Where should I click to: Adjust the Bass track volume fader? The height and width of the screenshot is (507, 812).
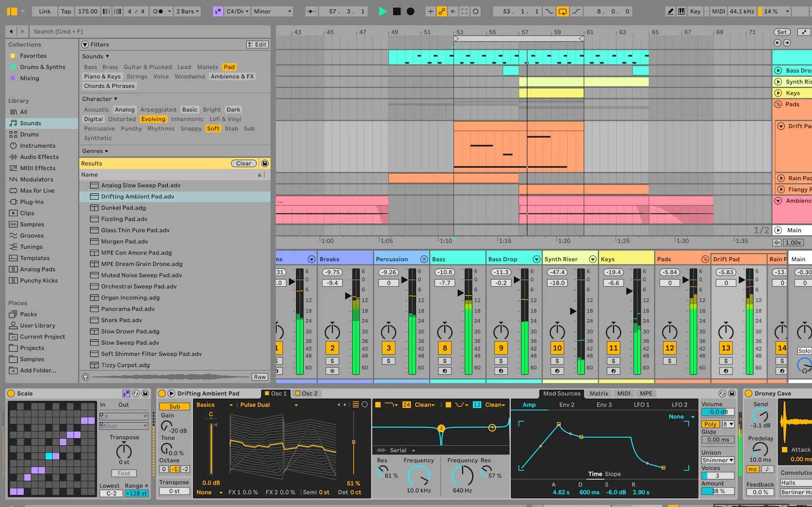click(x=461, y=293)
